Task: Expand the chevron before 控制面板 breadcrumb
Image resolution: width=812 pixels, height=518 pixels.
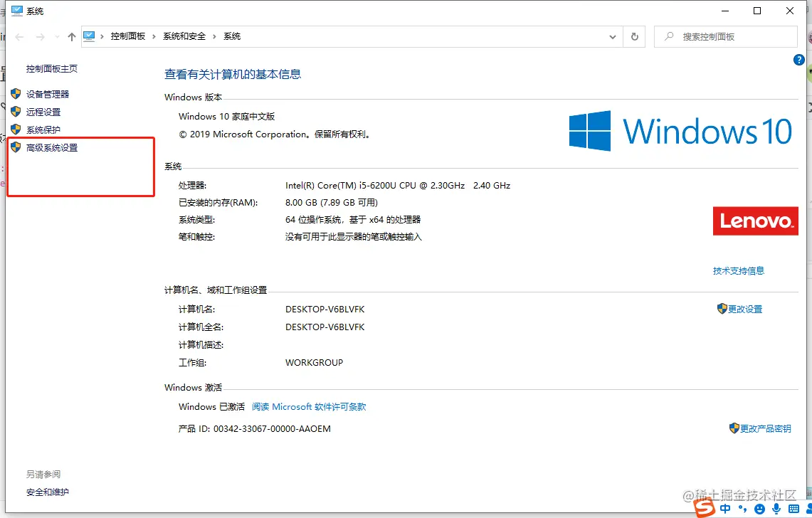Action: pos(102,36)
